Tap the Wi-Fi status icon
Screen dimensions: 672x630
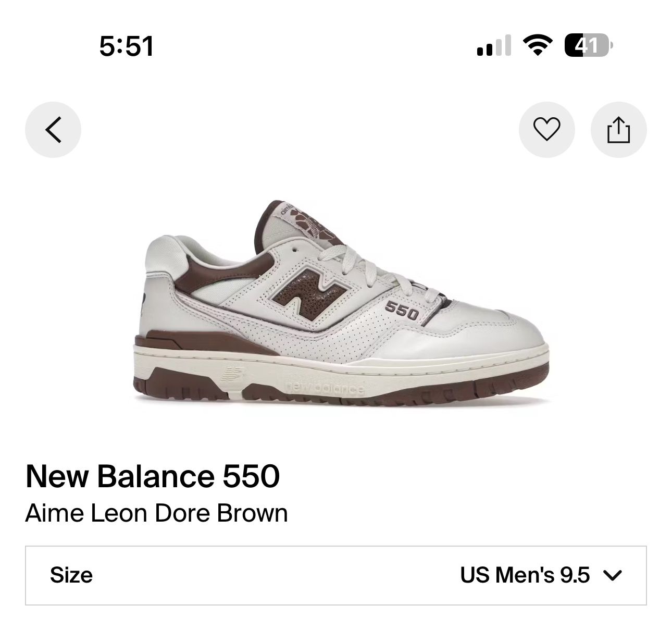(538, 45)
